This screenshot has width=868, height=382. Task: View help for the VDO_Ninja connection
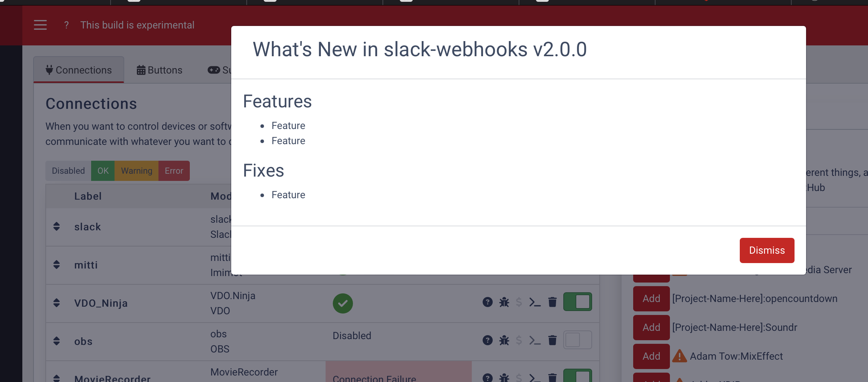pos(487,302)
